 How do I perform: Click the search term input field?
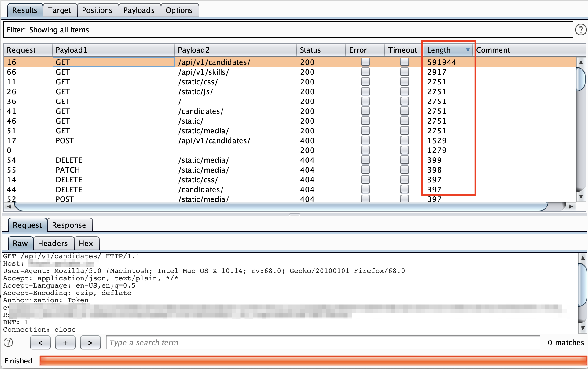323,343
